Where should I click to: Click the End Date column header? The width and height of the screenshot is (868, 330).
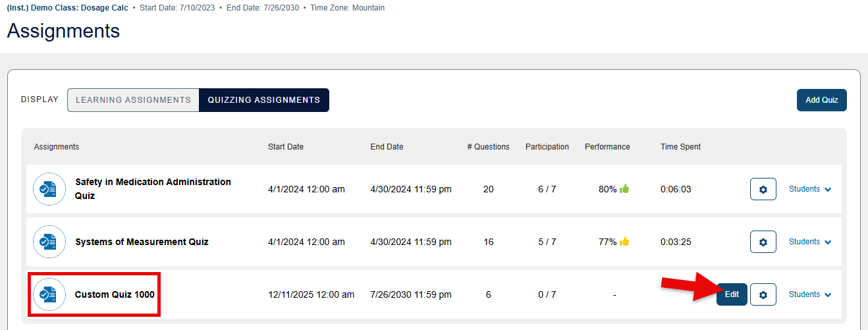[387, 147]
